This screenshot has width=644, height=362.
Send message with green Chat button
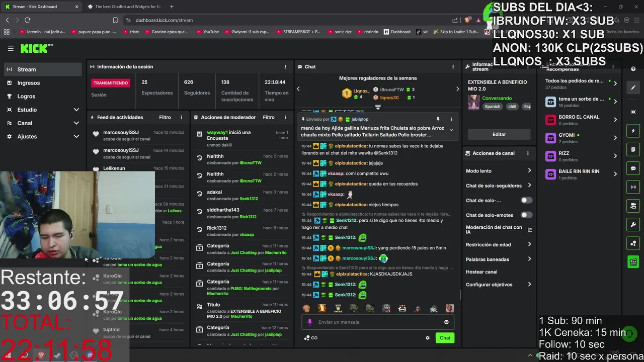(445, 338)
